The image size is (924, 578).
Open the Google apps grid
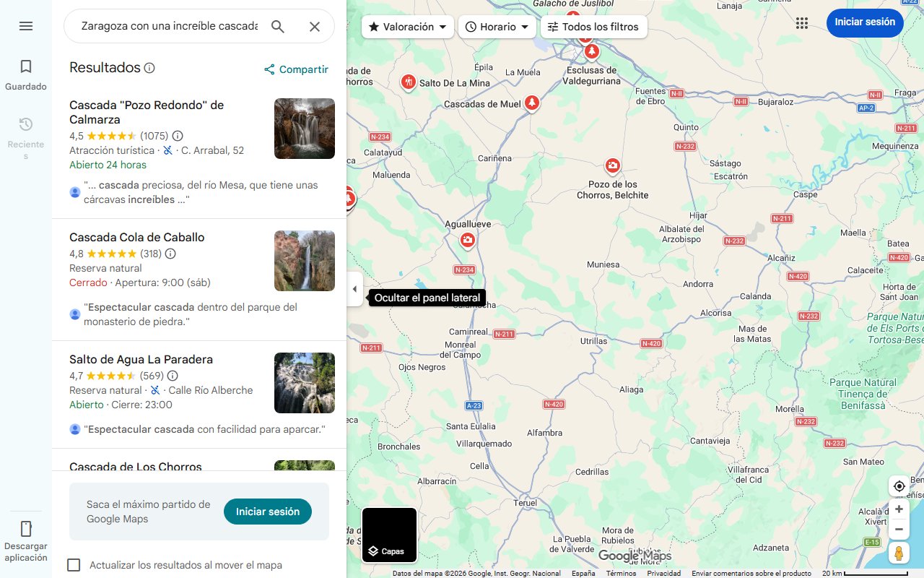point(802,23)
